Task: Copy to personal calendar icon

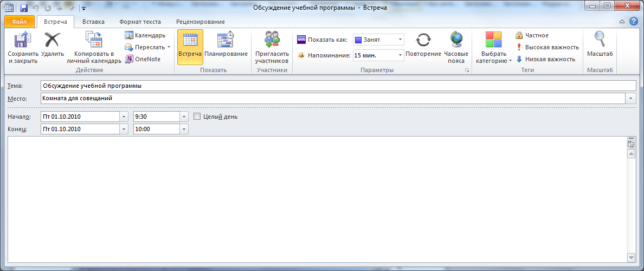Action: 94,40
